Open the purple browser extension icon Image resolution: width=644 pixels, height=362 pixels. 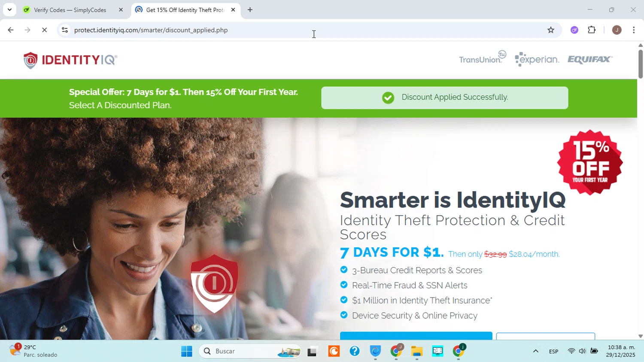574,30
